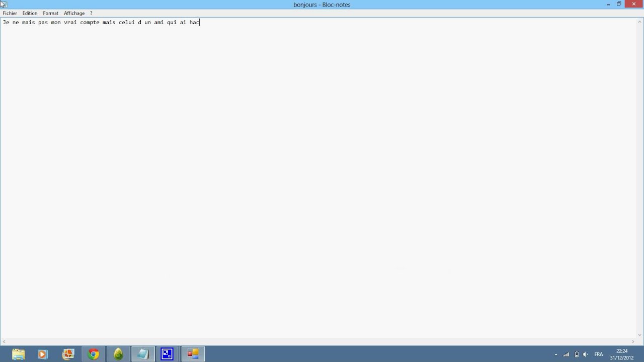Open Windows Media Player from taskbar

(43, 354)
